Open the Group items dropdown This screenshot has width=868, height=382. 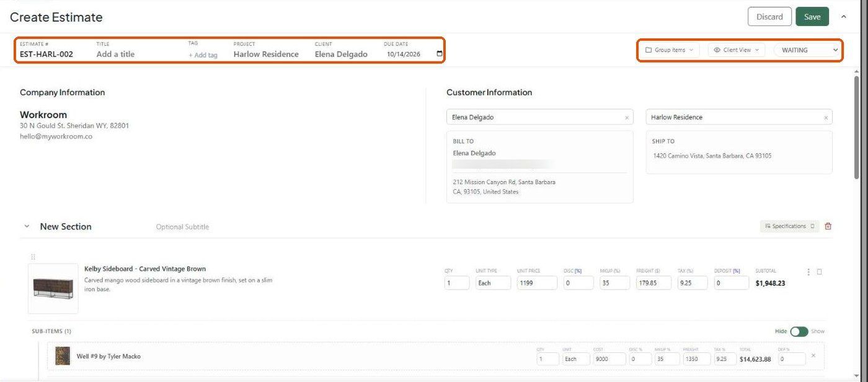(670, 50)
